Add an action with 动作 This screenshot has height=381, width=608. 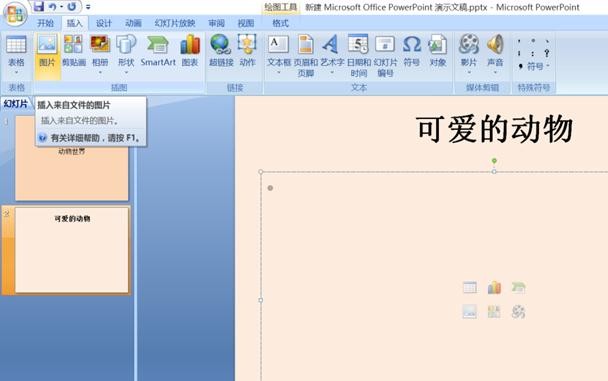[247, 51]
